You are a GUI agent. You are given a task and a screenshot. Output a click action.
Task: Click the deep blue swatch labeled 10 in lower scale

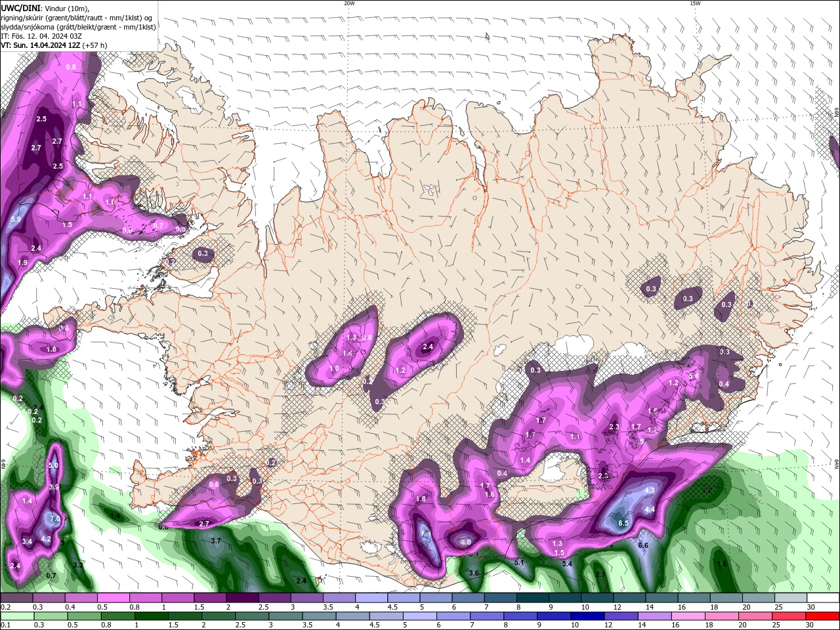587,616
